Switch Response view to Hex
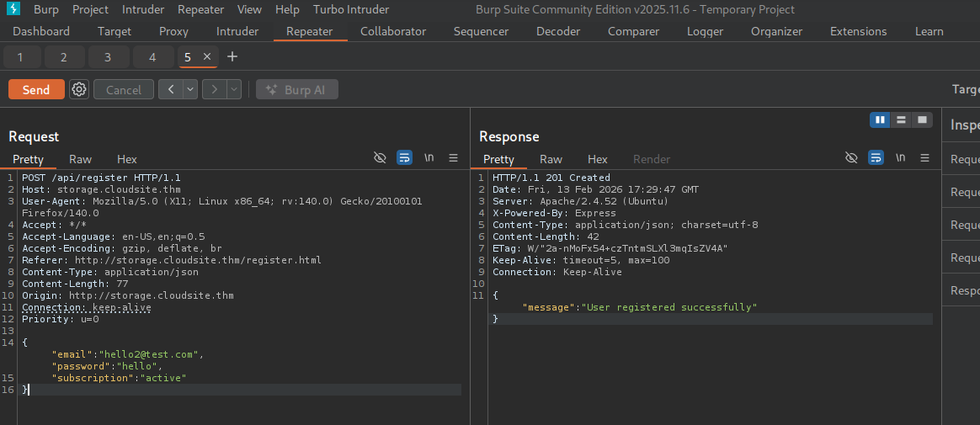This screenshot has width=980, height=425. [x=598, y=159]
